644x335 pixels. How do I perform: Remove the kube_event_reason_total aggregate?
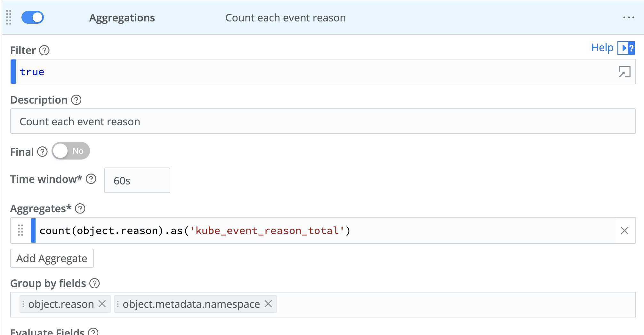(624, 230)
